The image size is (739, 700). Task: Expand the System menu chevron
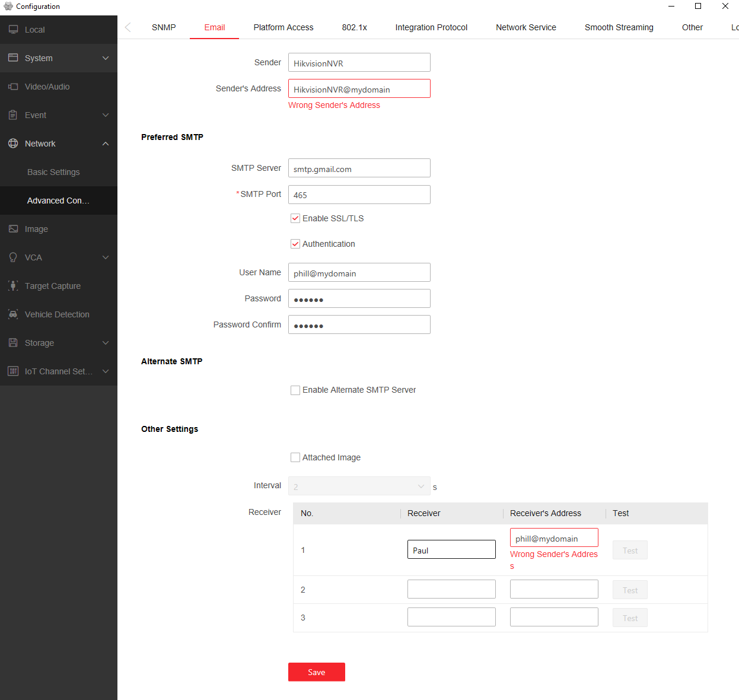tap(106, 58)
